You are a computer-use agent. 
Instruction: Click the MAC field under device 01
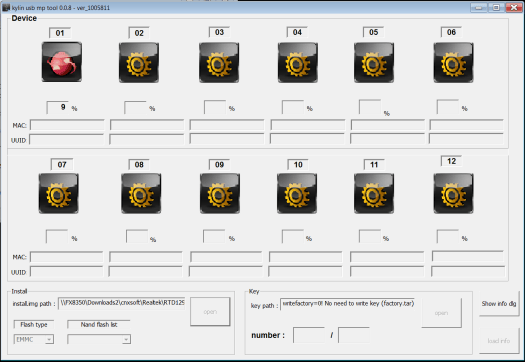click(67, 125)
